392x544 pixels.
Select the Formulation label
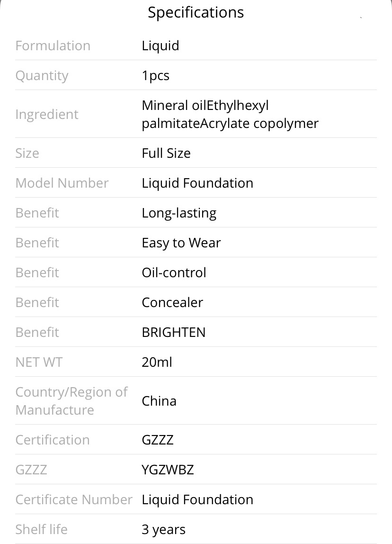click(53, 46)
